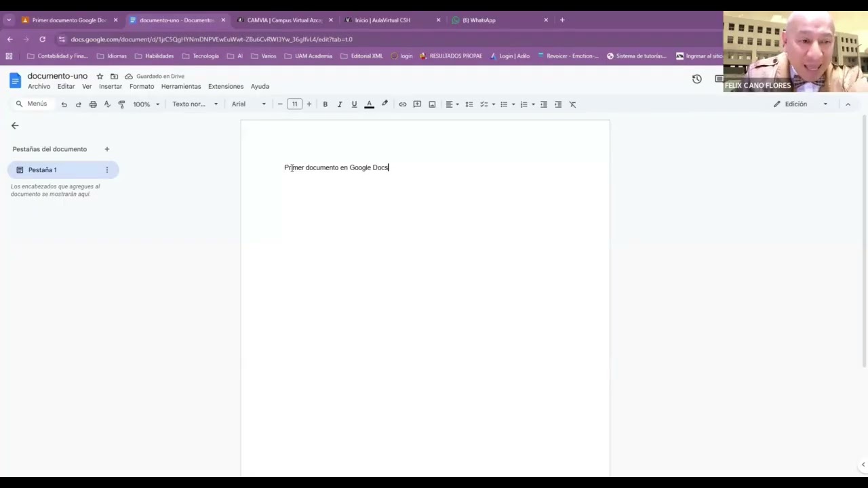Reload the page in the browser

pyautogui.click(x=42, y=39)
